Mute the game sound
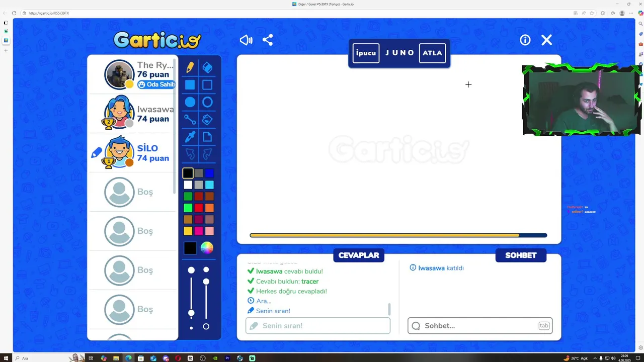The height and width of the screenshot is (362, 644). 246,40
